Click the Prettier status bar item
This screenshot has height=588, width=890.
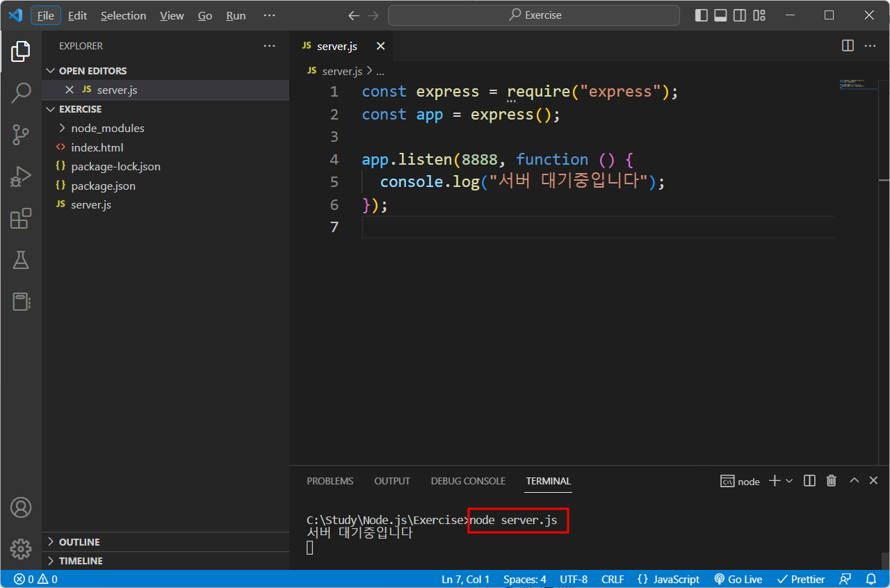point(801,579)
